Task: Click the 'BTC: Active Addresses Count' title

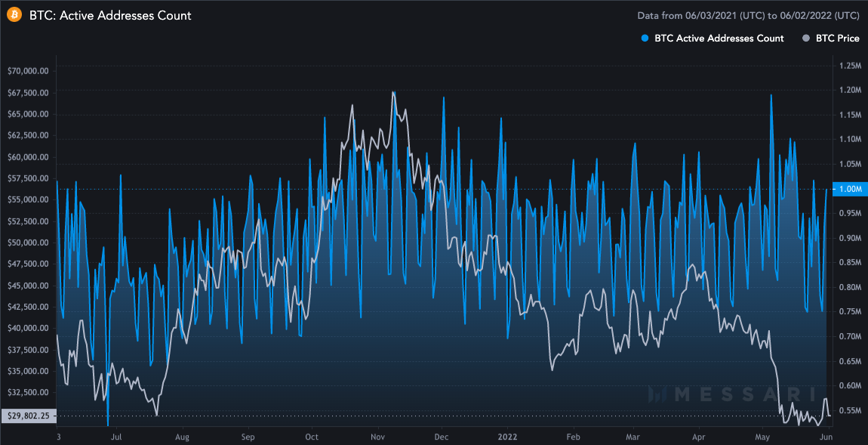Action: pos(110,16)
